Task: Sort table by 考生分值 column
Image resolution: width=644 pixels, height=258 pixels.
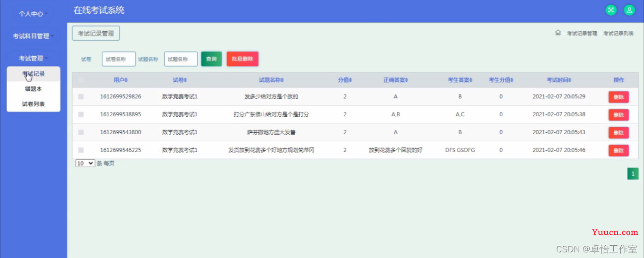Action: [x=501, y=80]
